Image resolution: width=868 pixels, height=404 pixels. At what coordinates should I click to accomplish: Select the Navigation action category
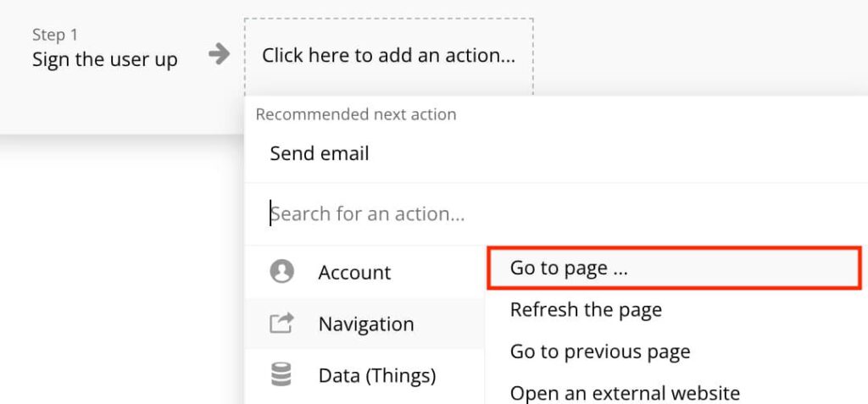point(364,324)
